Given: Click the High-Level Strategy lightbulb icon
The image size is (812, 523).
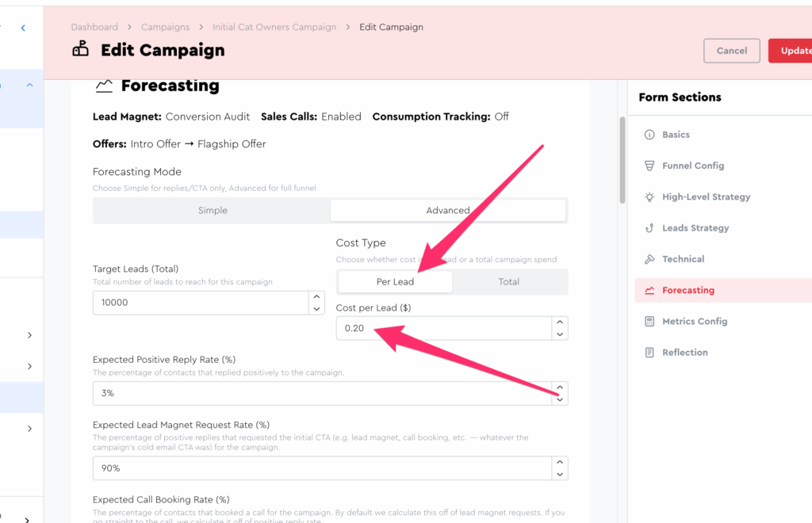Looking at the screenshot, I should 649,197.
